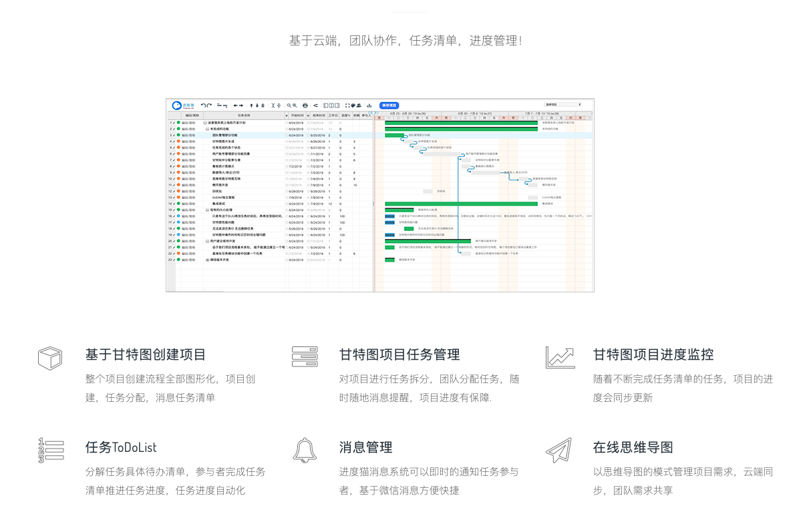Screen dimensions: 811x532
Task: Click the green bar for 集成测试
Action: [x=462, y=204]
